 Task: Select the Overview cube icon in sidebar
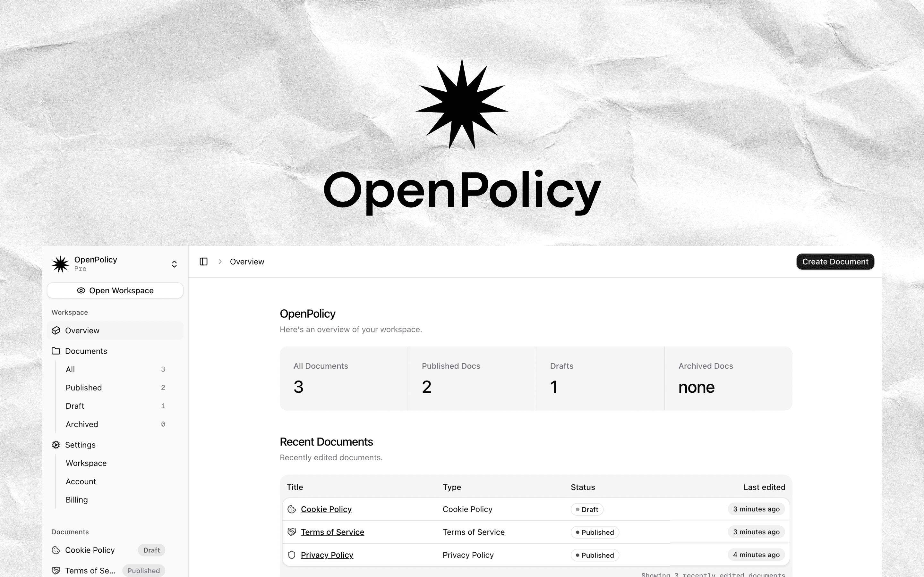tap(56, 330)
